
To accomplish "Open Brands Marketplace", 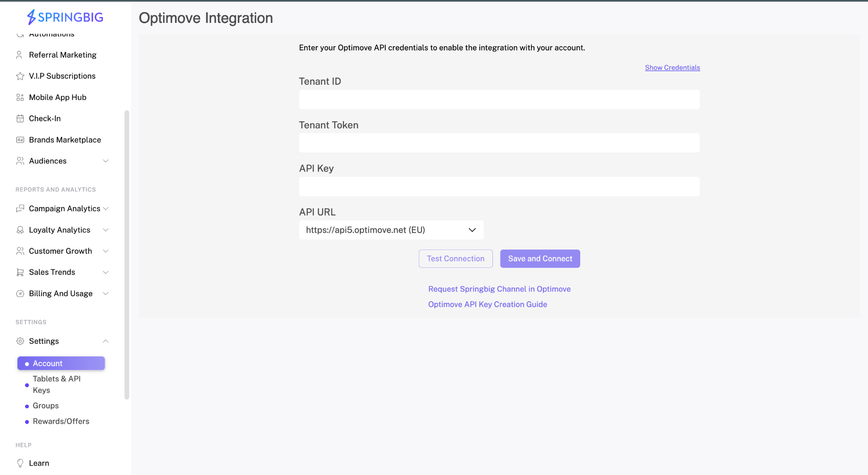I will click(65, 140).
